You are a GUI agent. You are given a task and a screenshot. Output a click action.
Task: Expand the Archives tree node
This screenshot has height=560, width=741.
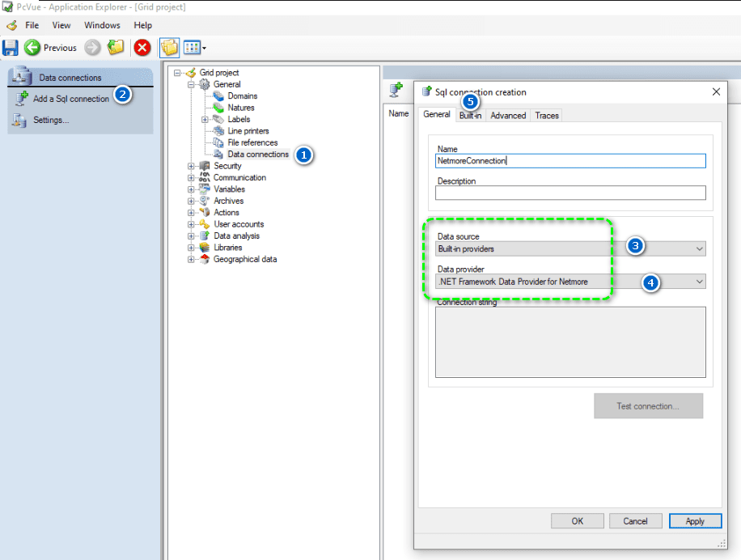coord(191,201)
